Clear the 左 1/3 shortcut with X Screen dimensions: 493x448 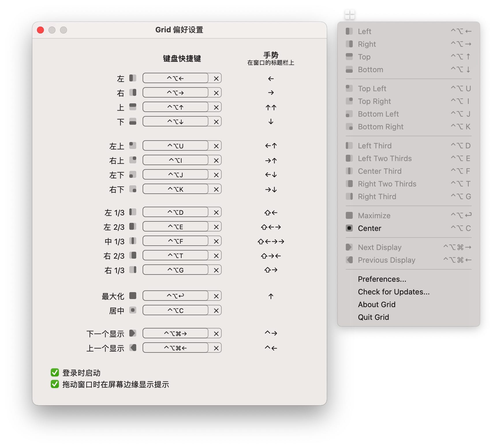[216, 212]
